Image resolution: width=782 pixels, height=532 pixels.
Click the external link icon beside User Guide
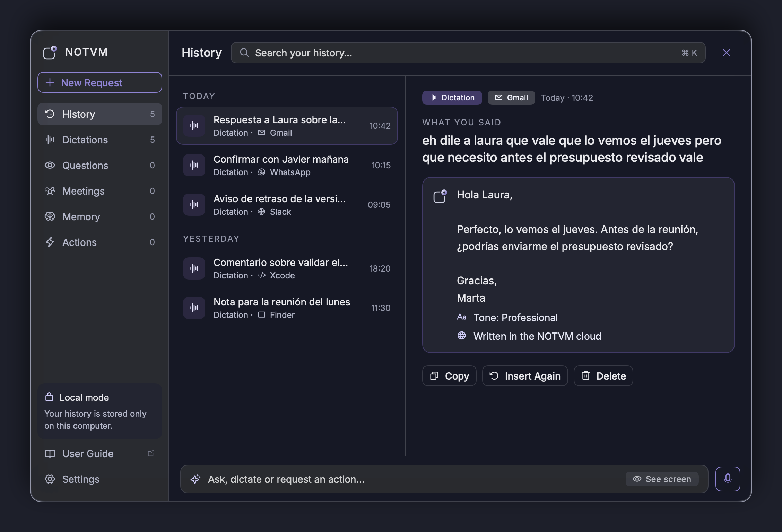(151, 453)
